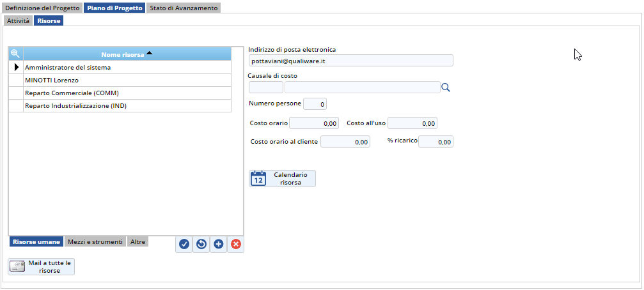Open Calendario risorsa
644x290 pixels.
(282, 178)
